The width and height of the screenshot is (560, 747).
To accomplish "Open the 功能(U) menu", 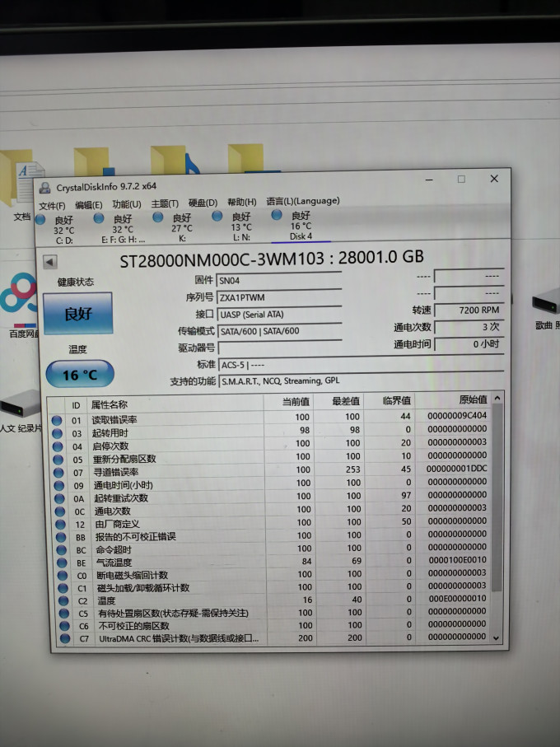I will click(x=127, y=204).
